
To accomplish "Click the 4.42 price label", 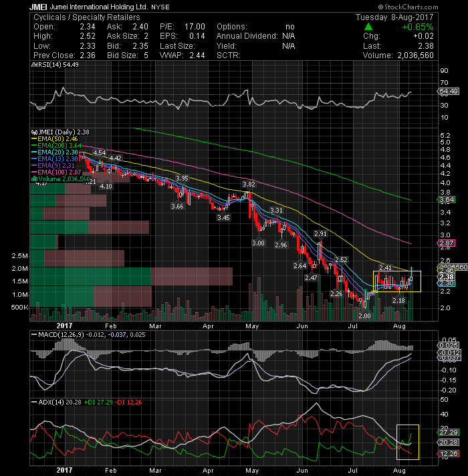I will click(116, 158).
